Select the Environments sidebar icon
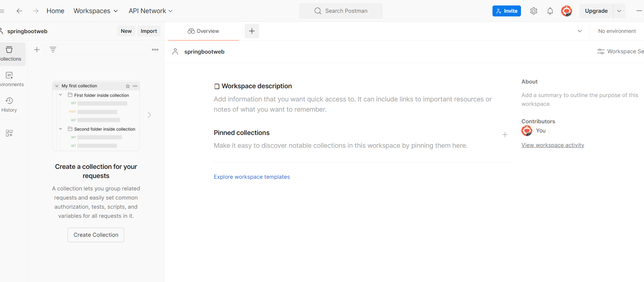 click(10, 79)
